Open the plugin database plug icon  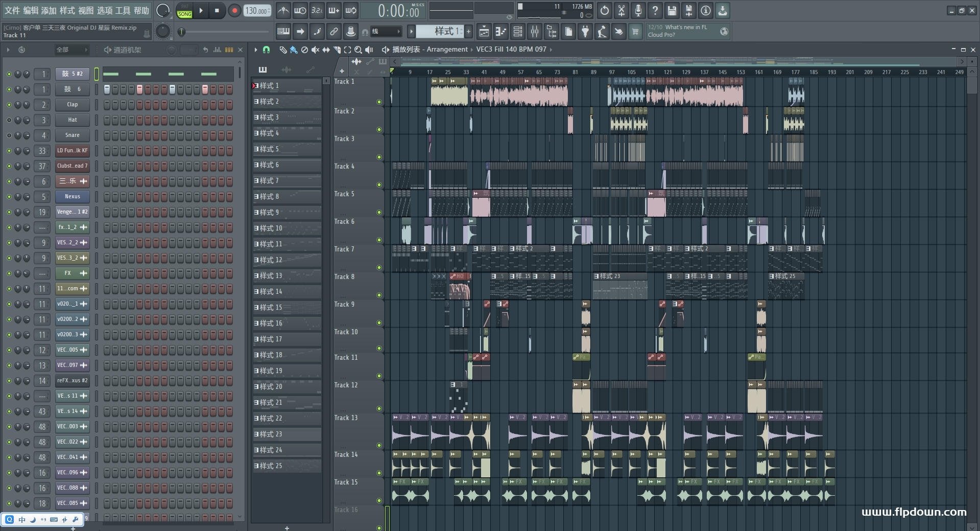[585, 32]
